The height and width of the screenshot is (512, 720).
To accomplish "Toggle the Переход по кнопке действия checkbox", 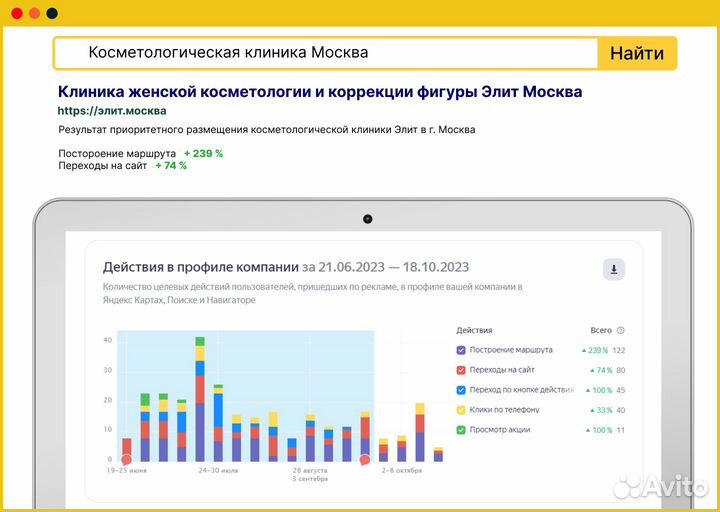I will coord(461,390).
